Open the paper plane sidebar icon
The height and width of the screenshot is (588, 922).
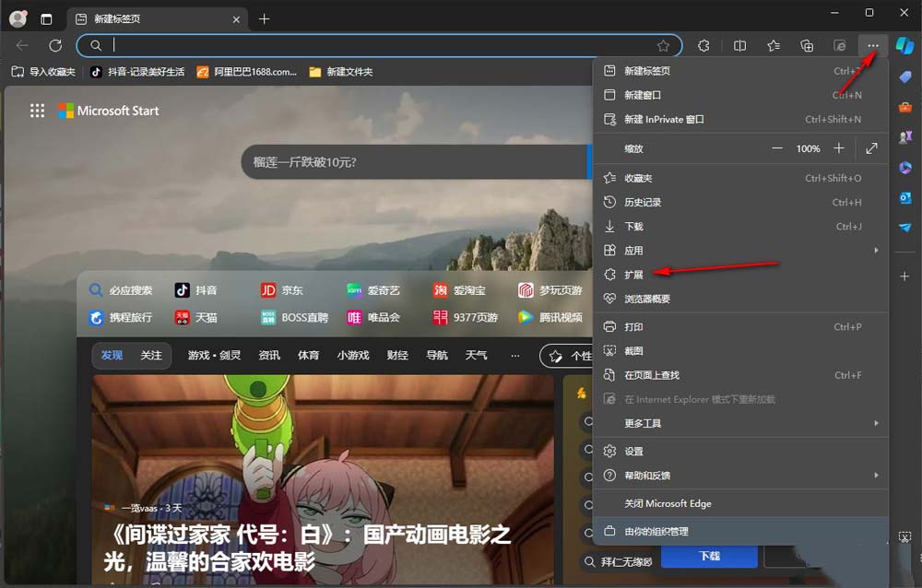tap(905, 228)
